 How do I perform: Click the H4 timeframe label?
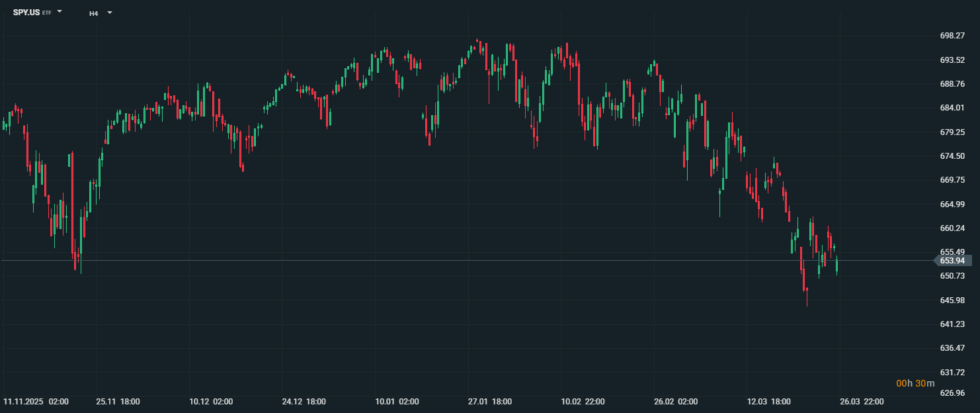(x=94, y=13)
